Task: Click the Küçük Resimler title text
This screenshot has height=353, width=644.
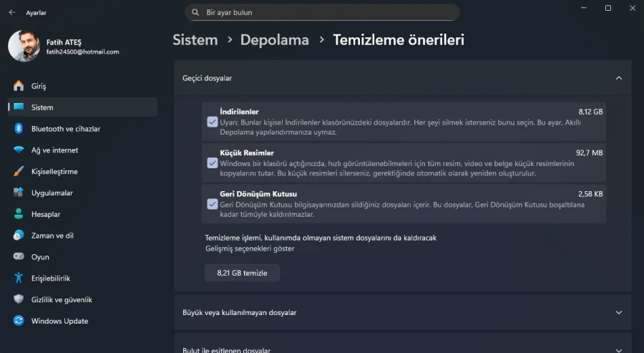Action: [247, 153]
